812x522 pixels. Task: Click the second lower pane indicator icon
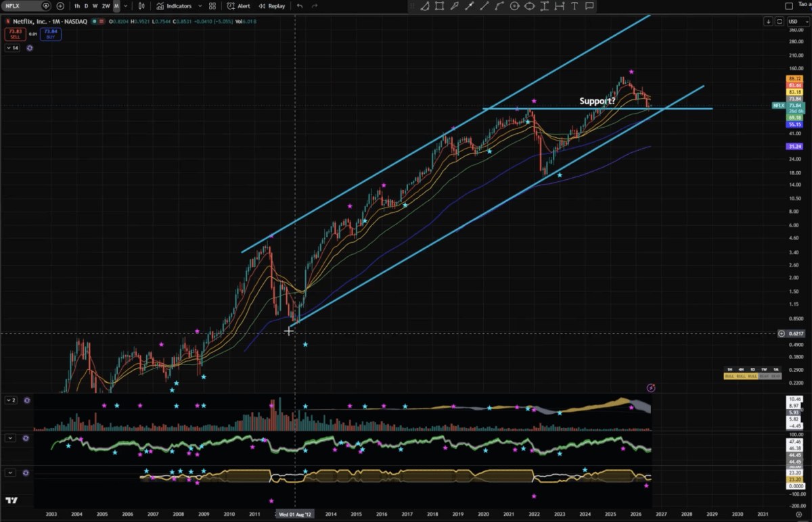(x=27, y=437)
